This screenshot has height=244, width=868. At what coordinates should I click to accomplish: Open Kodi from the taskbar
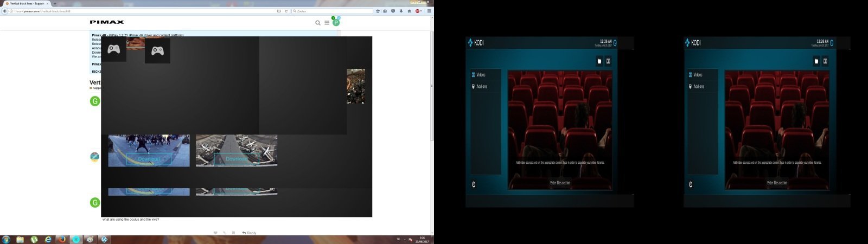(104, 240)
